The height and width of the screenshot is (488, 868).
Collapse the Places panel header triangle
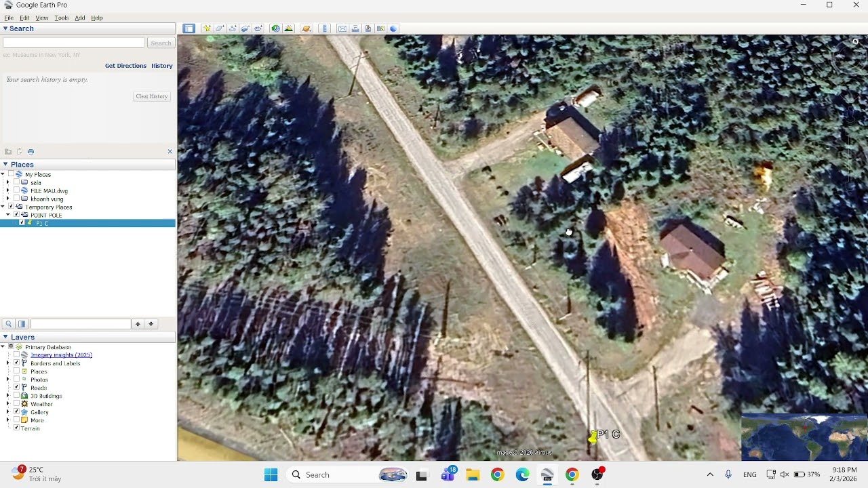(x=5, y=164)
